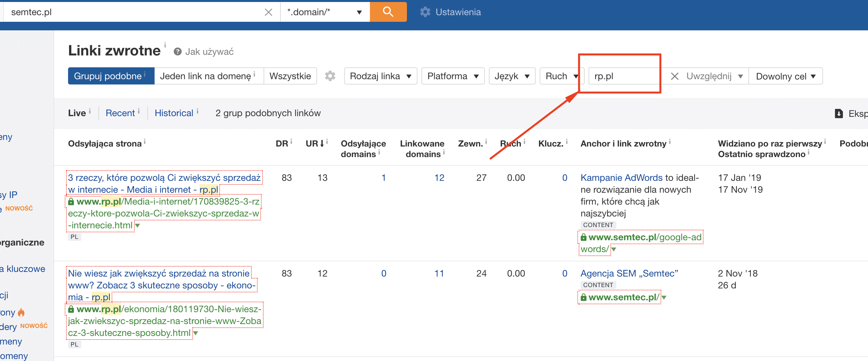The image size is (868, 361).
Task: Switch to the Recent tab
Action: [120, 113]
